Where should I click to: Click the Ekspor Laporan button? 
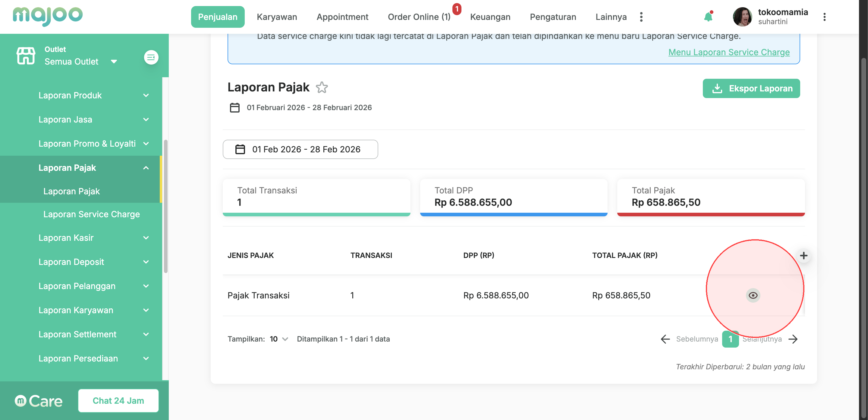751,88
